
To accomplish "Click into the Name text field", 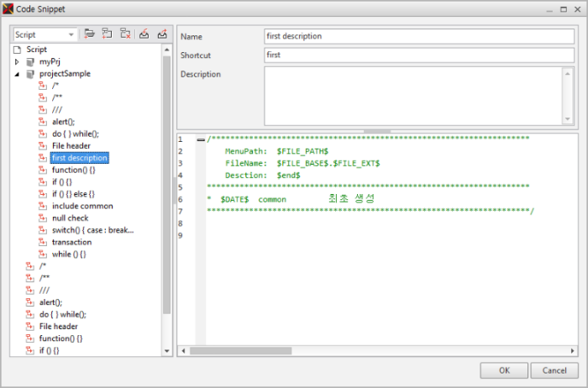I will [418, 37].
